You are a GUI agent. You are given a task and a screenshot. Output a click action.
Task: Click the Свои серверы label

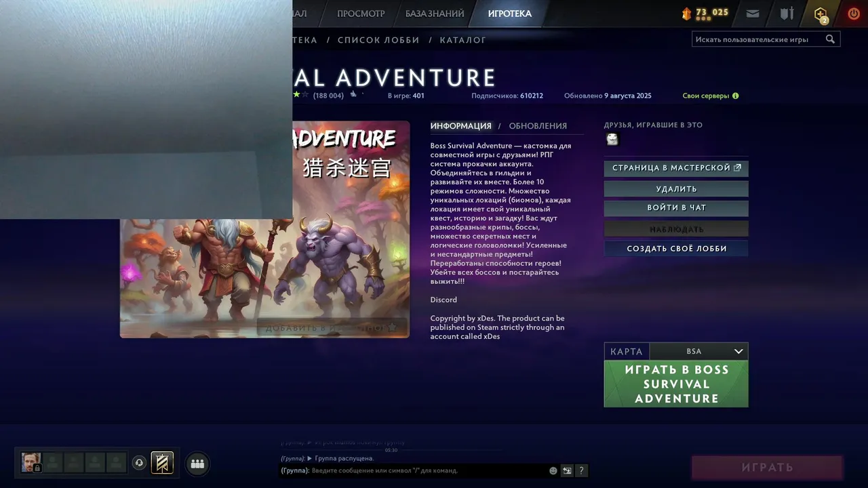pos(706,96)
